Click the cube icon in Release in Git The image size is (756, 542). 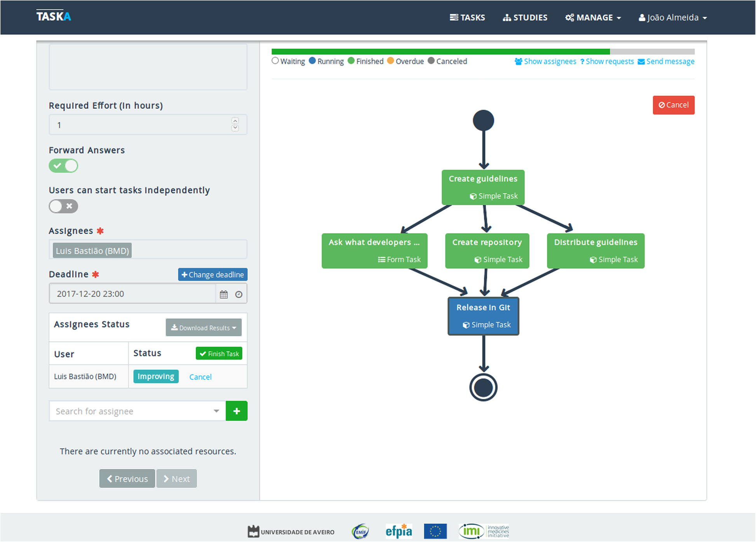tap(466, 325)
